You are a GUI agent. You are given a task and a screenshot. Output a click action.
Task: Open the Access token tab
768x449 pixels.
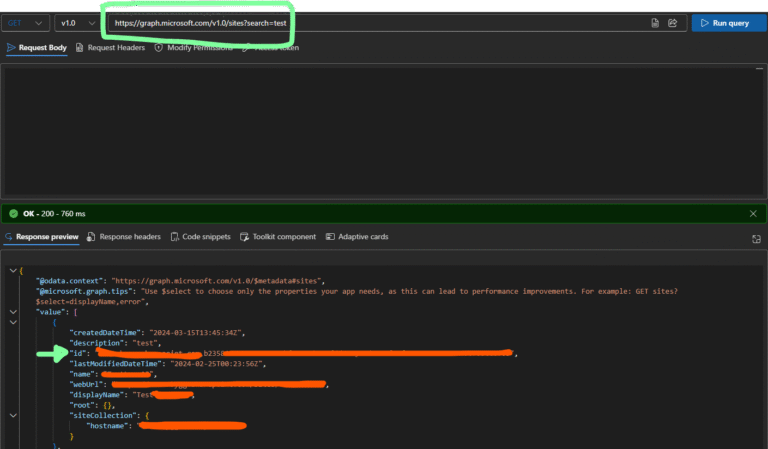(x=271, y=47)
